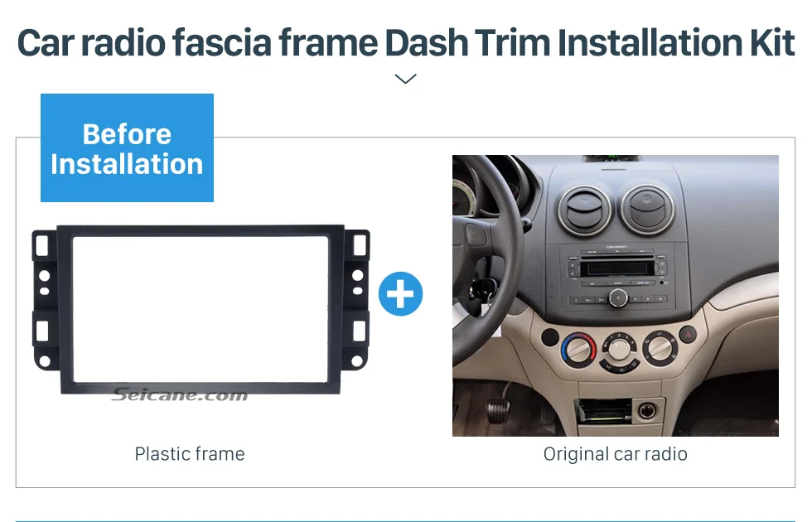The image size is (812, 522).
Task: Open the original car radio photo
Action: [x=615, y=295]
